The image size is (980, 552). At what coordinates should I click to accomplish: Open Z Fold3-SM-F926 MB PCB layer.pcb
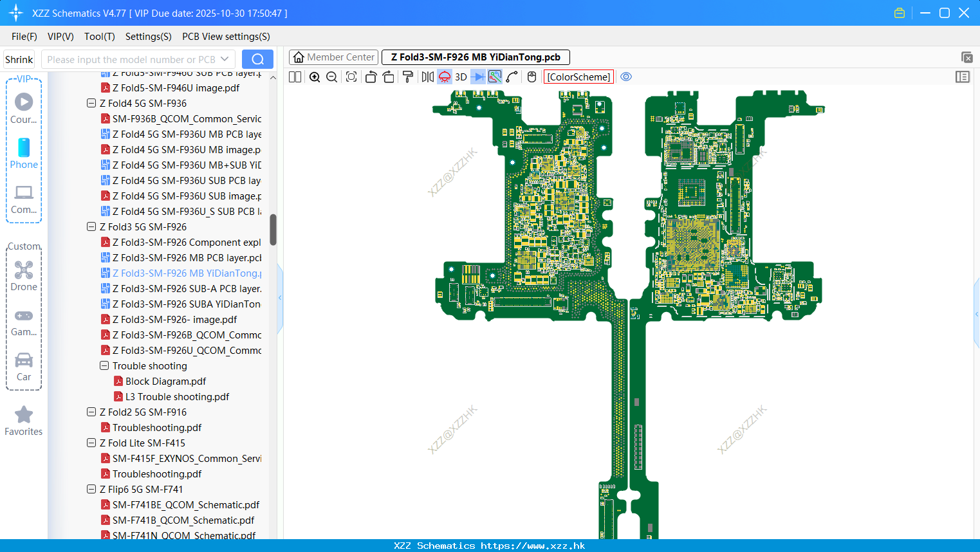coord(181,257)
